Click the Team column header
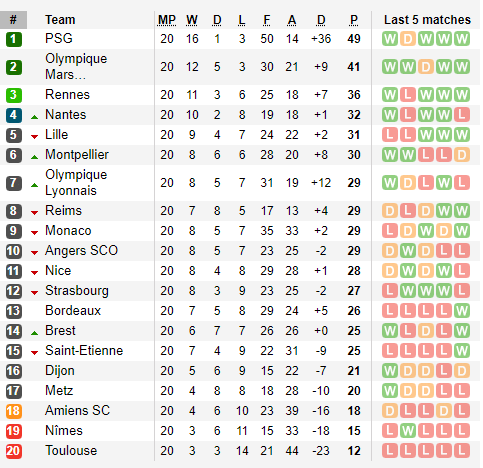 pyautogui.click(x=60, y=20)
